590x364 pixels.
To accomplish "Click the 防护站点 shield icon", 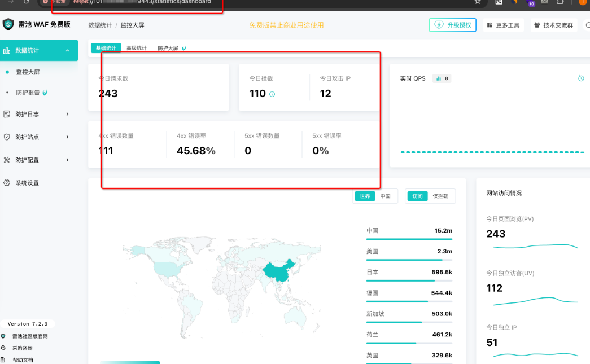I will point(7,137).
